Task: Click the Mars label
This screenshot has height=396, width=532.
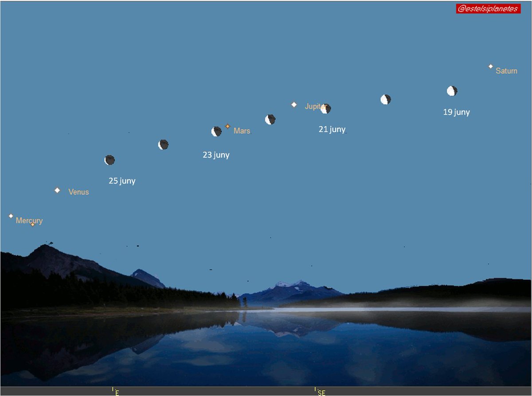Action: pos(242,131)
